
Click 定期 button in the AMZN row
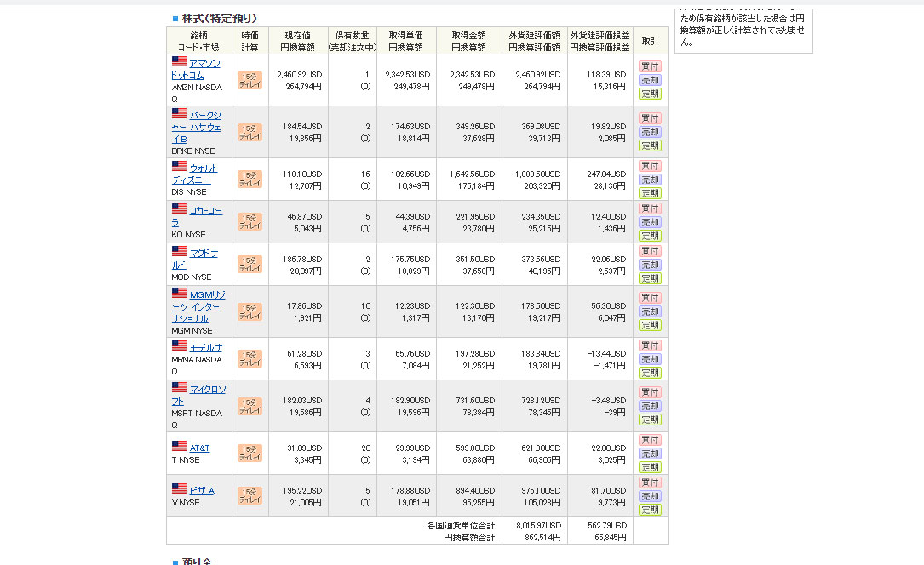point(650,94)
